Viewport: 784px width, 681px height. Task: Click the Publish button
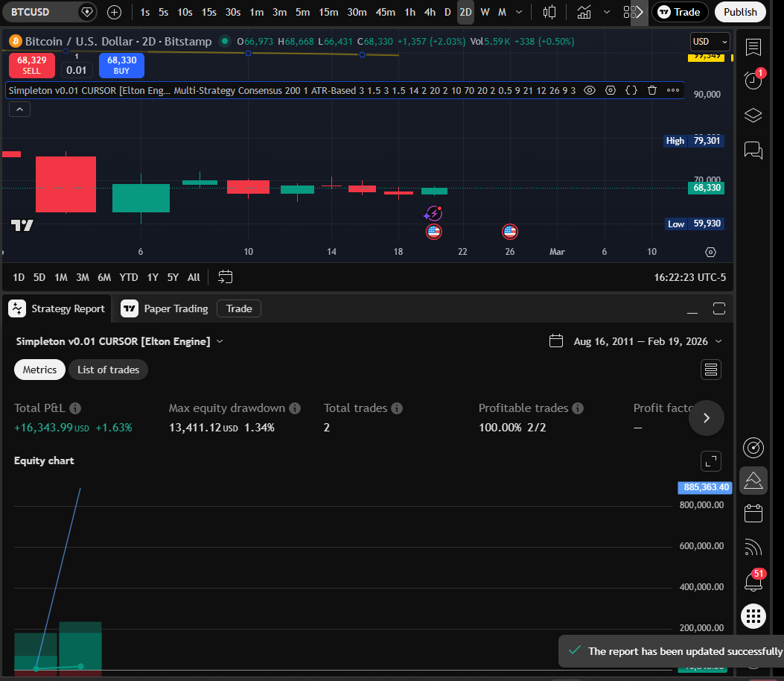(x=739, y=12)
